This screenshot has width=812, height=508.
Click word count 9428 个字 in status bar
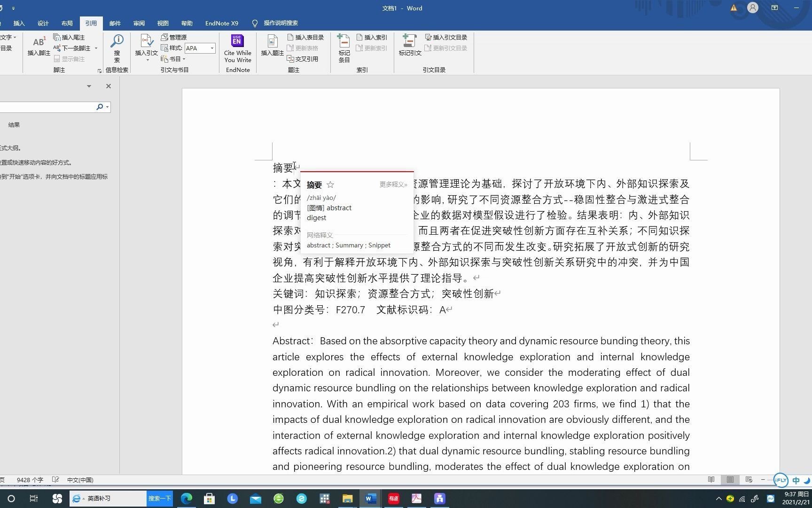coord(30,480)
